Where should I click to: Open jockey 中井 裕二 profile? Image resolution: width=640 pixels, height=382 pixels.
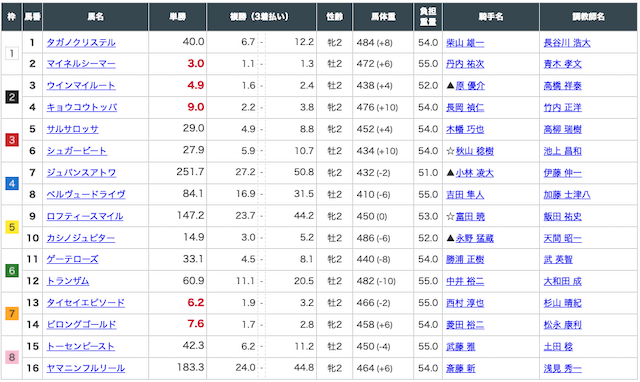tap(465, 281)
